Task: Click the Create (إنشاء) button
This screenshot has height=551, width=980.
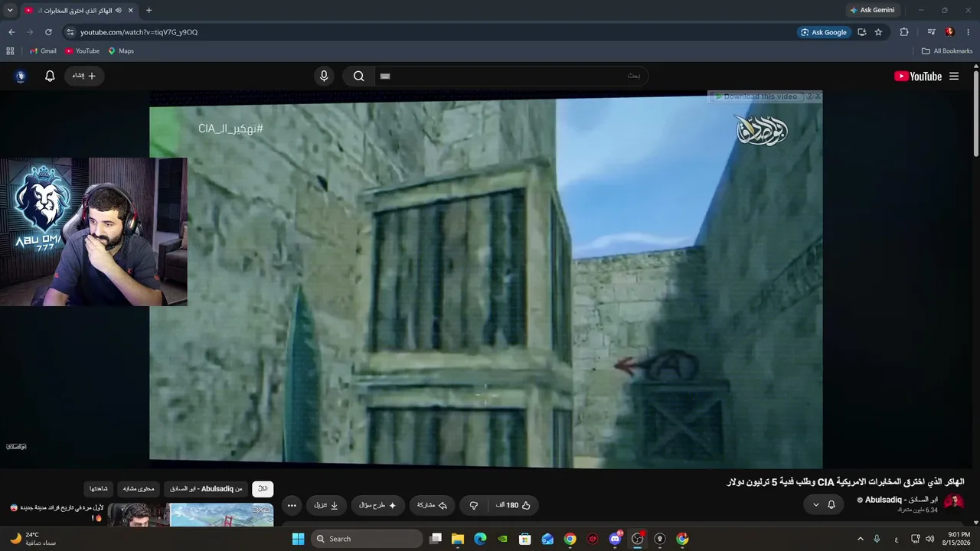Action: click(84, 76)
